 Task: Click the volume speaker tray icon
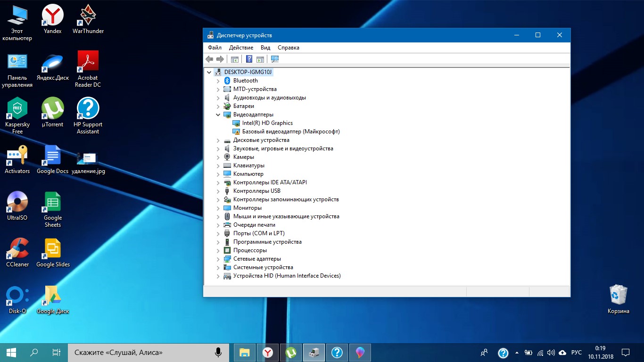(551, 353)
